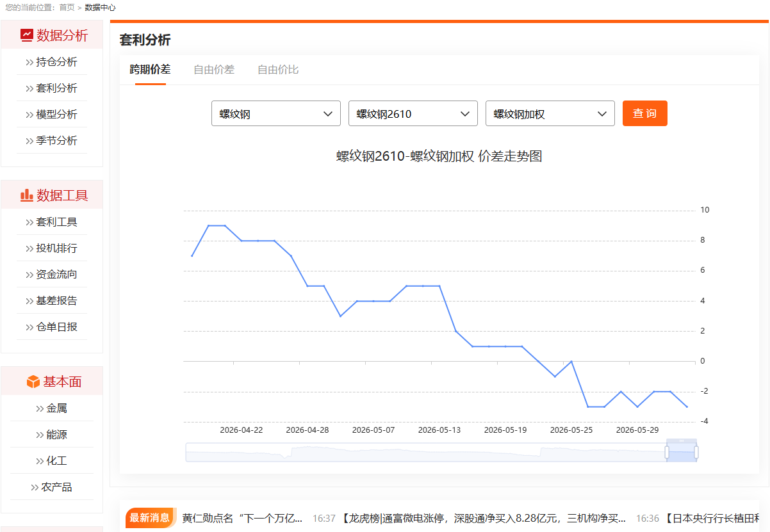Click the 首页 breadcrumb link
Viewport: 770px width, 532px height.
[x=67, y=8]
